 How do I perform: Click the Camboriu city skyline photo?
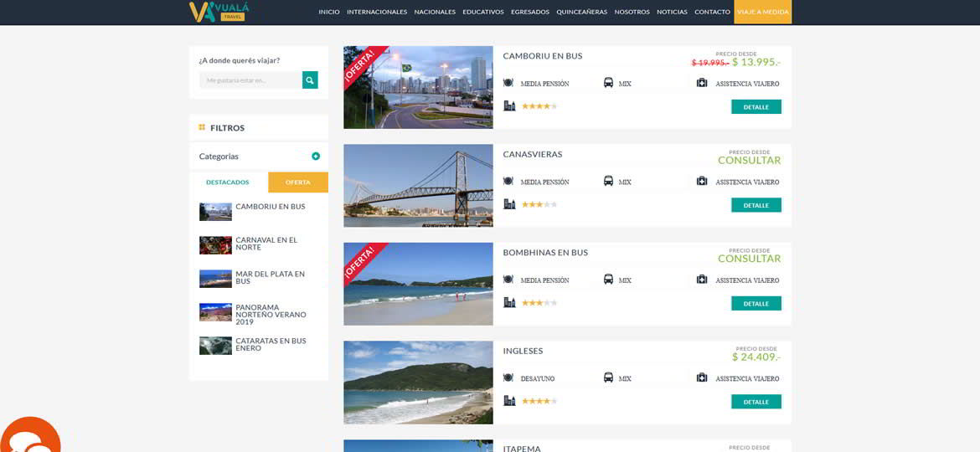(x=418, y=87)
